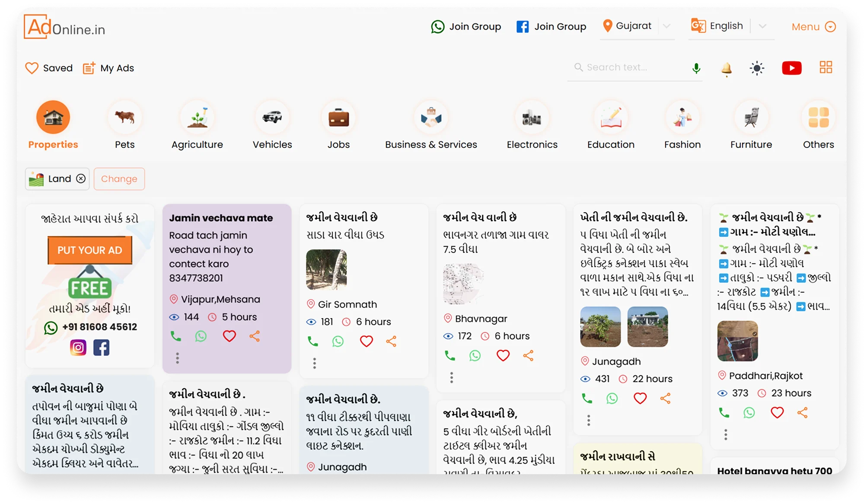Open Gir Somnath ad photo thumbnail
This screenshot has height=504, width=867.
[x=326, y=270]
